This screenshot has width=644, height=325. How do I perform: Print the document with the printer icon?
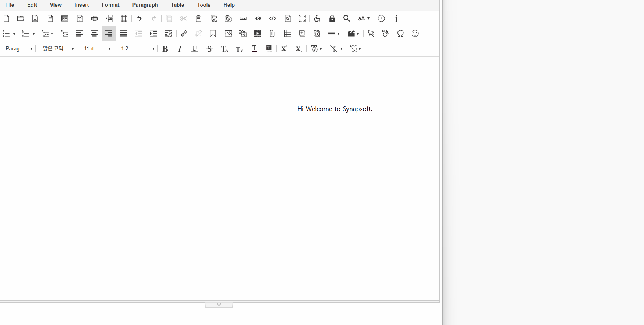(x=95, y=18)
